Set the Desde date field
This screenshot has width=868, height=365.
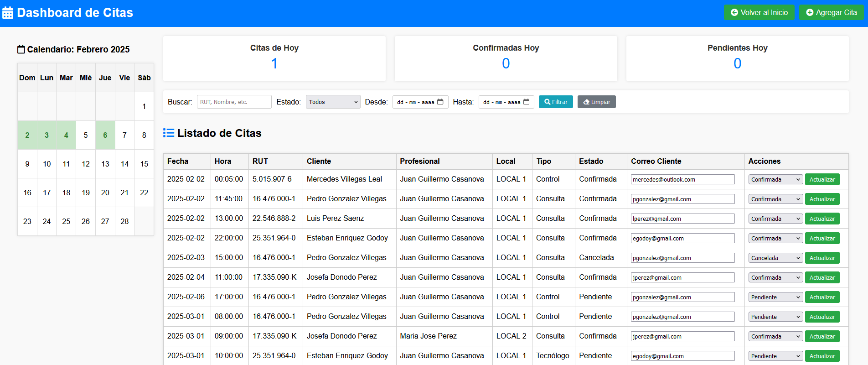tap(420, 102)
